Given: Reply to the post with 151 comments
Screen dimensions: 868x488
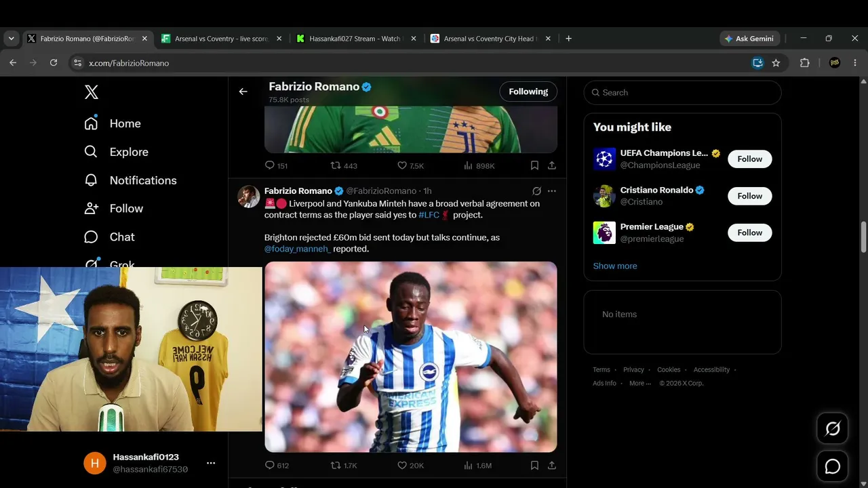Looking at the screenshot, I should click(270, 165).
